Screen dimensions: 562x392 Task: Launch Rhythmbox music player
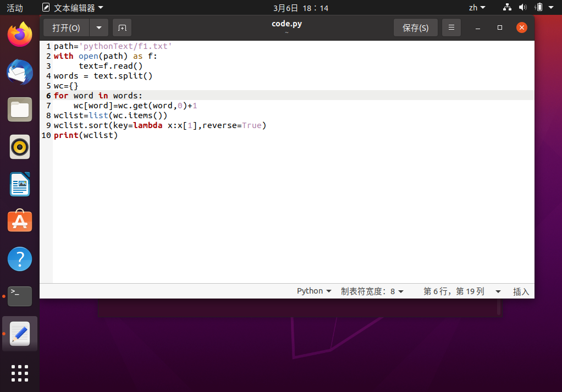(20, 147)
